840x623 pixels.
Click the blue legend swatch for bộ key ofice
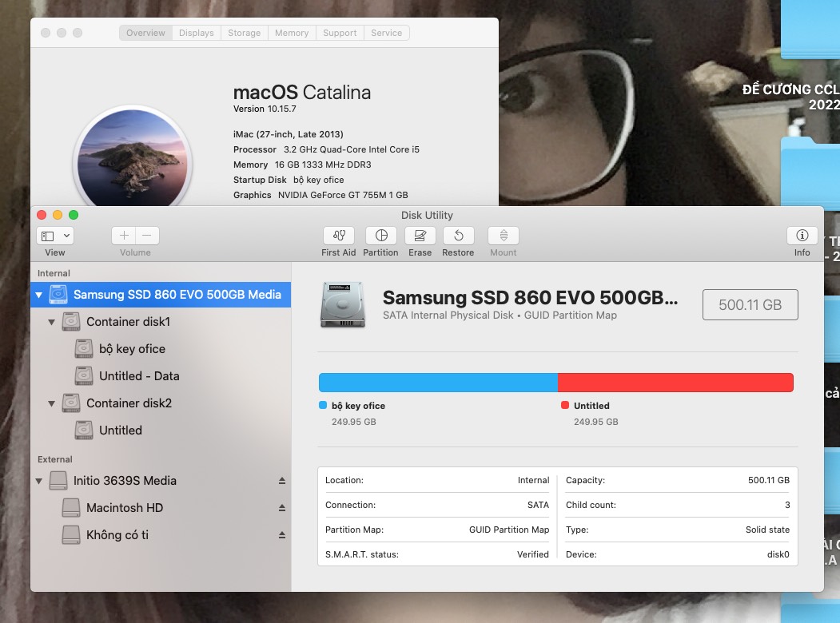323,405
